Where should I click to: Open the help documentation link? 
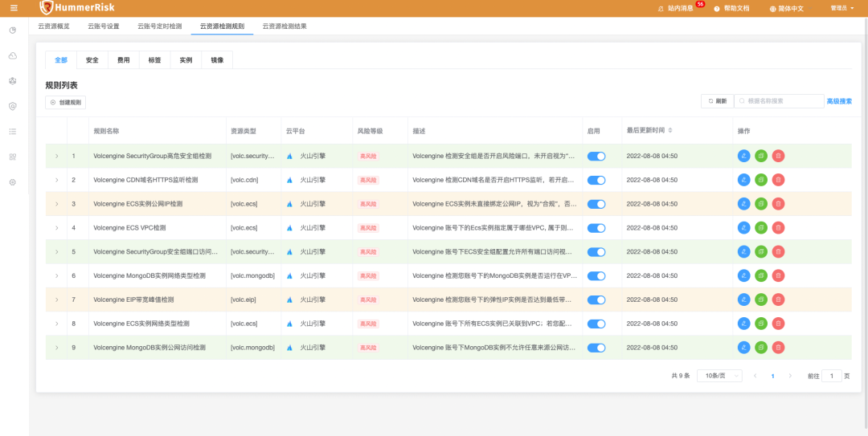click(x=731, y=8)
